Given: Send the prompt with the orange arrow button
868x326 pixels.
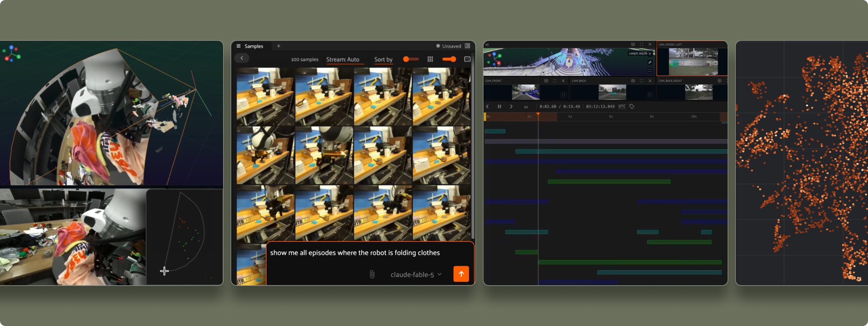Looking at the screenshot, I should [x=461, y=274].
